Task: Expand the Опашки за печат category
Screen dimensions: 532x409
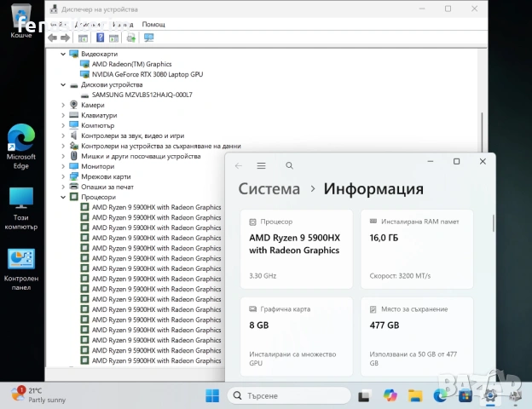Action: (63, 187)
